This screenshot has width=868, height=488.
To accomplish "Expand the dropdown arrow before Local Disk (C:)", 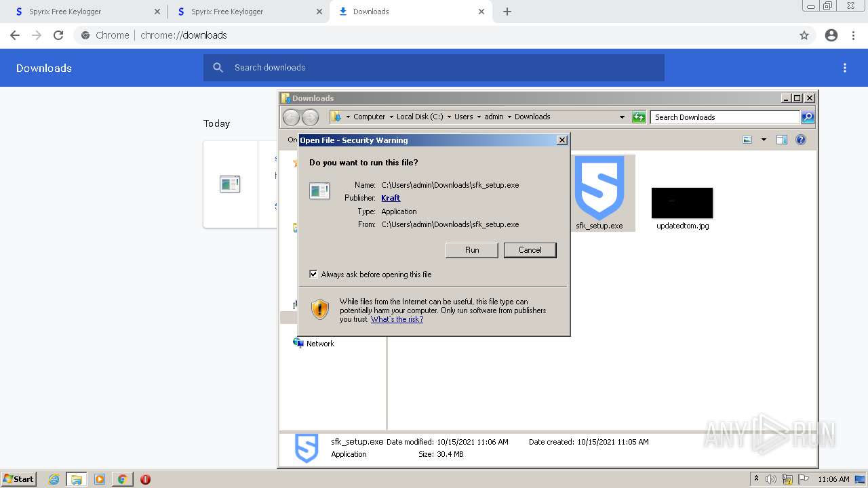I will click(x=391, y=117).
